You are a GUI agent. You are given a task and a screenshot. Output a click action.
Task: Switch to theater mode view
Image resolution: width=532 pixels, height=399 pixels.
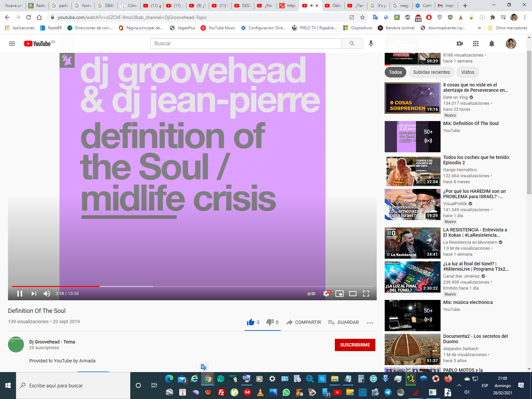(353, 294)
